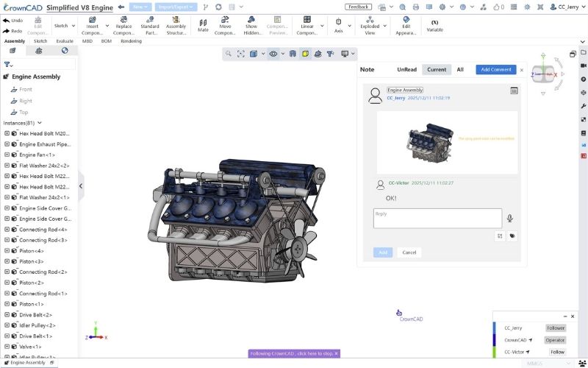The width and height of the screenshot is (588, 368).
Task: Click the zoom magnifier in view toolbar
Action: 228,54
